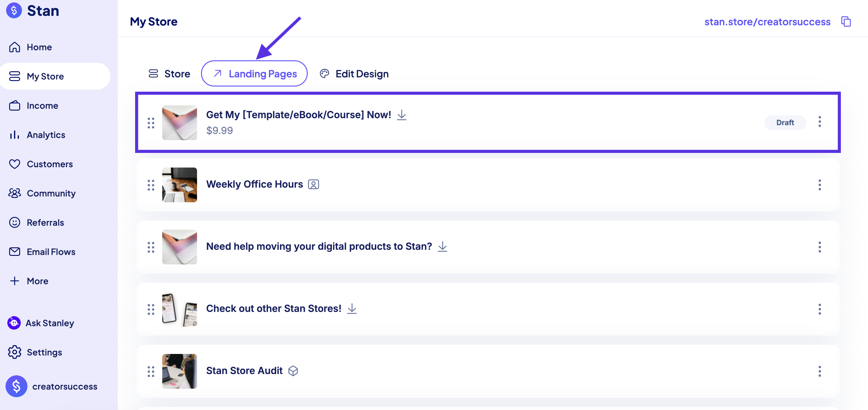Open options menu for Get My Template product
Image resolution: width=868 pixels, height=410 pixels.
tap(820, 122)
